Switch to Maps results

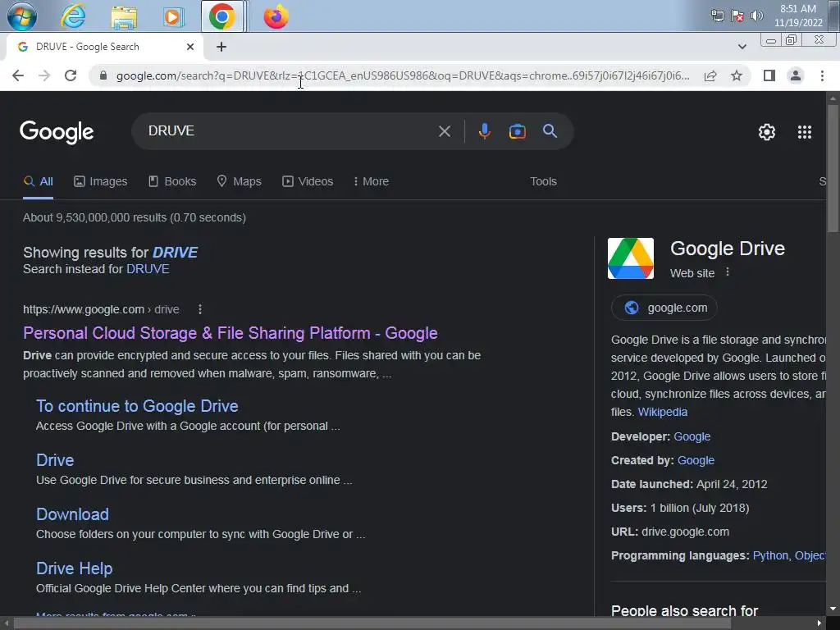pyautogui.click(x=239, y=181)
